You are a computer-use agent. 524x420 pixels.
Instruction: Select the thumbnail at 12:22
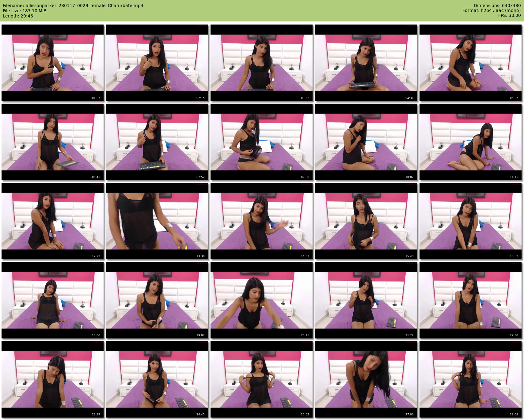[x=52, y=221]
